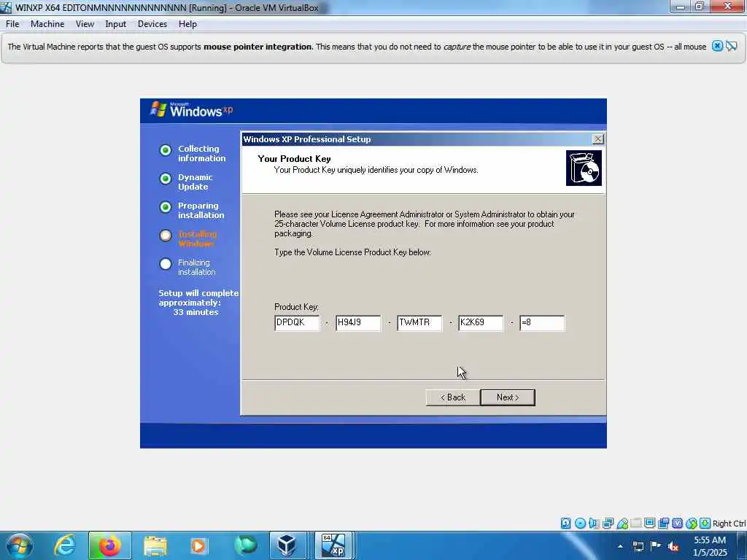Click the network tray icon

638,546
